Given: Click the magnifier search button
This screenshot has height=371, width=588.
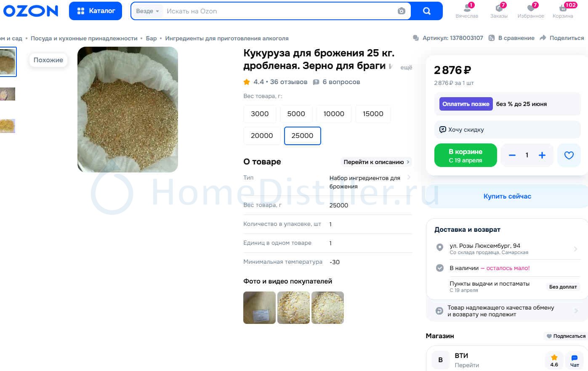Looking at the screenshot, I should click(x=426, y=11).
